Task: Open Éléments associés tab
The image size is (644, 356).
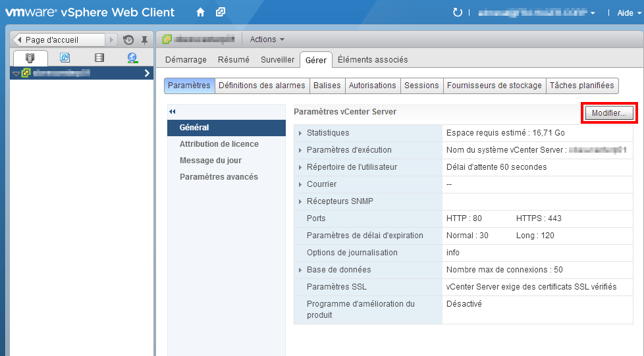Action: [x=373, y=59]
